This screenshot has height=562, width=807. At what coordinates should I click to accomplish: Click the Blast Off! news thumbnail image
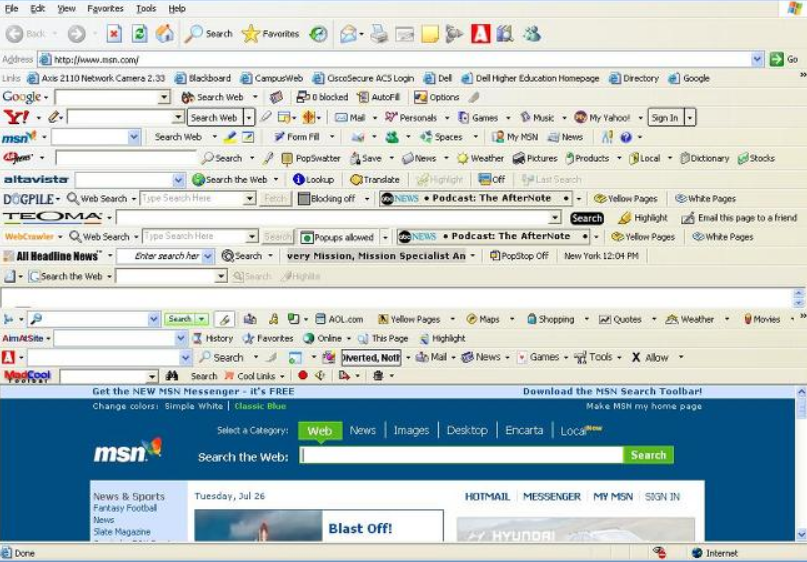pos(258,525)
